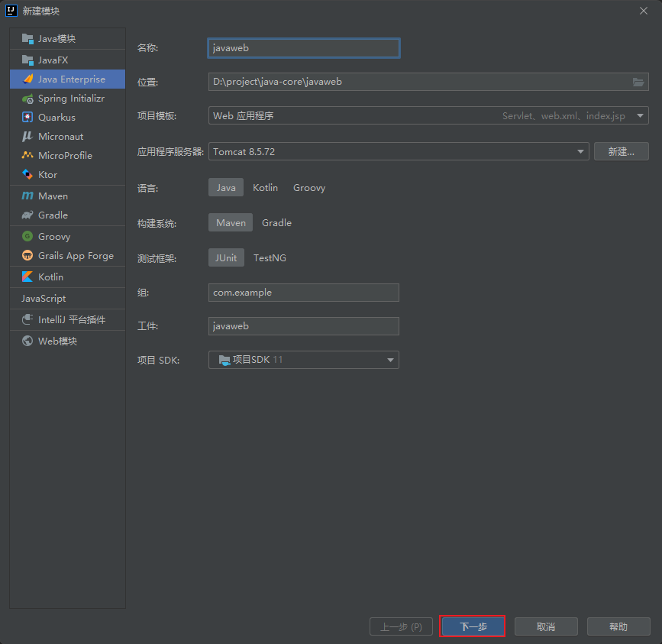Click the 下一步 button
Screen dimensions: 662x644
point(473,626)
